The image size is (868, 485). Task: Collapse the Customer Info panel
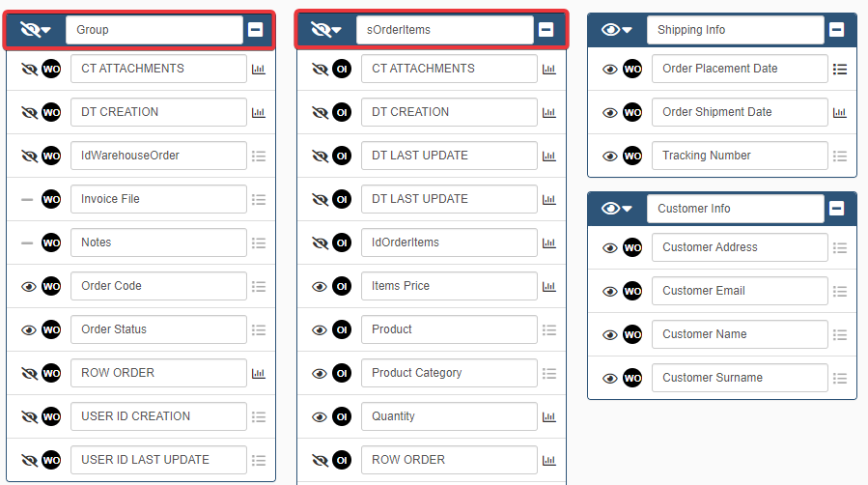pyautogui.click(x=837, y=209)
